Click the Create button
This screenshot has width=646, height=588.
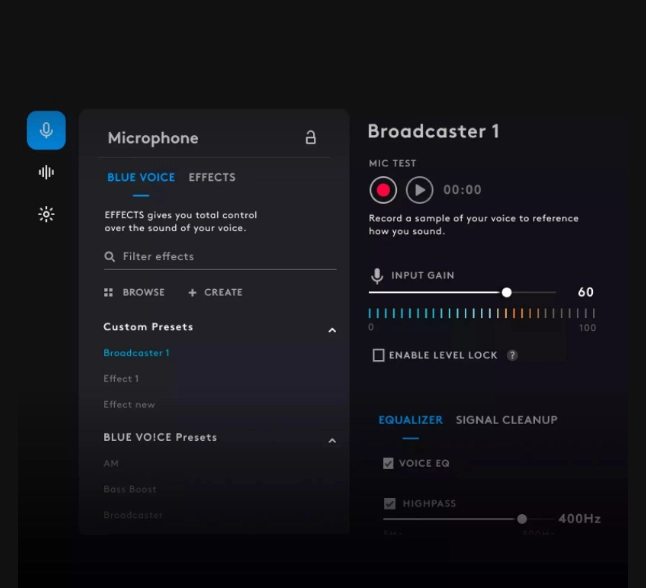click(215, 292)
